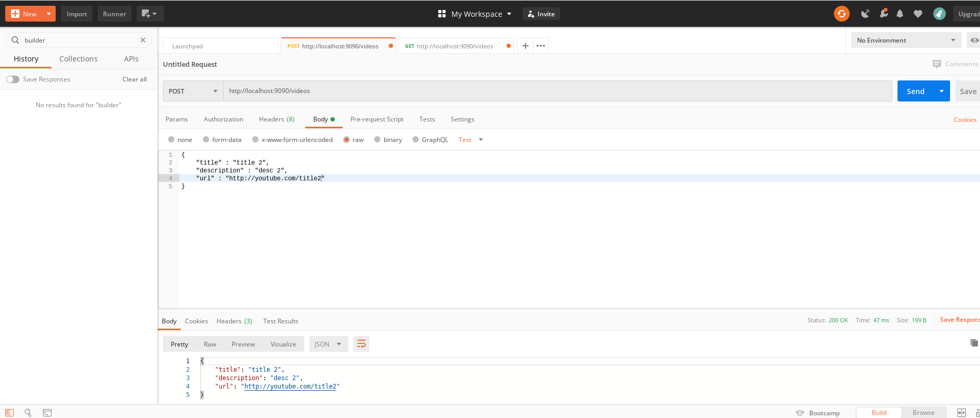
Task: Expand the New button dropdown arrow
Action: coord(49,14)
